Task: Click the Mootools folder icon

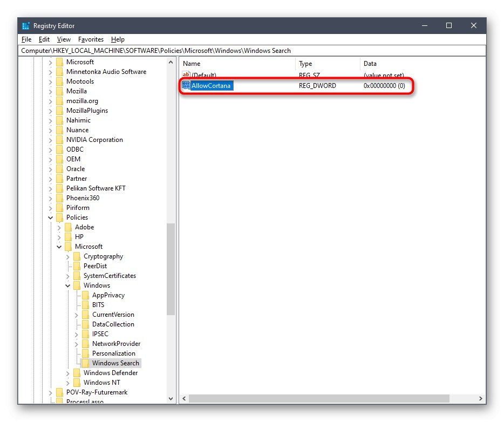Action: click(x=59, y=81)
